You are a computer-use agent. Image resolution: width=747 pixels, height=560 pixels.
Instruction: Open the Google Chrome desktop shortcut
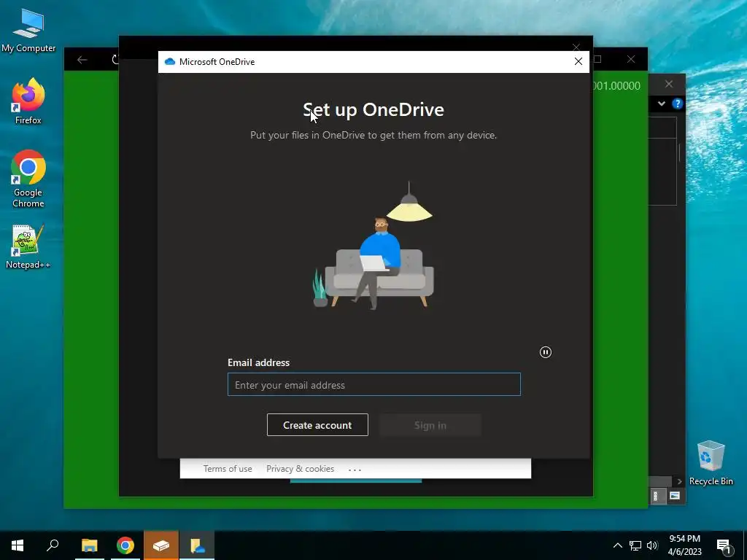click(x=28, y=179)
